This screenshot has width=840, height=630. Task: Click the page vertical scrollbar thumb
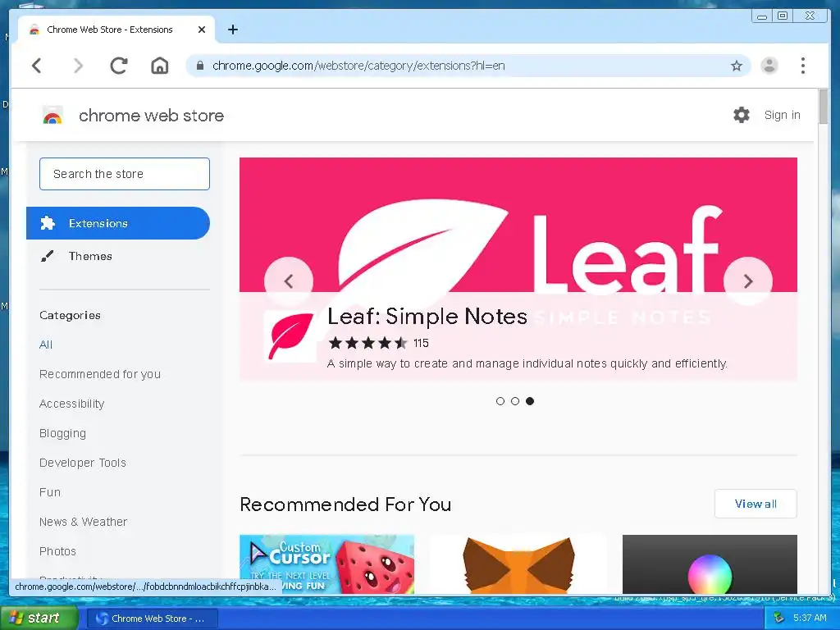823,107
